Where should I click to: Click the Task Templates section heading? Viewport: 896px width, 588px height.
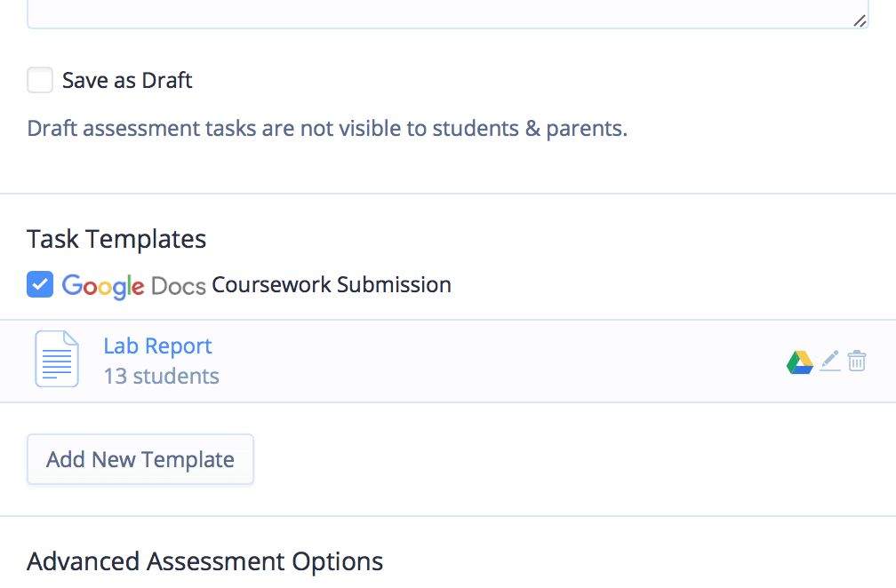116,239
